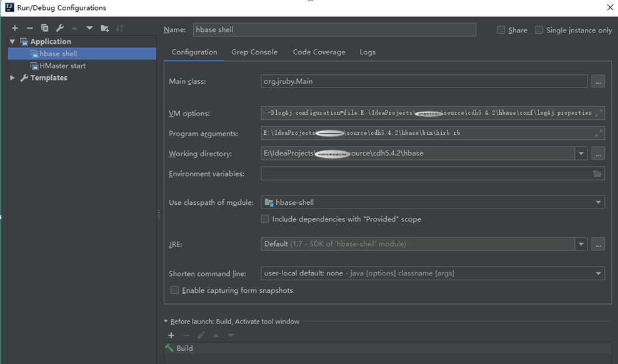Open edit templates wrench icon
Viewport: 618px width, 364px height.
click(x=59, y=28)
